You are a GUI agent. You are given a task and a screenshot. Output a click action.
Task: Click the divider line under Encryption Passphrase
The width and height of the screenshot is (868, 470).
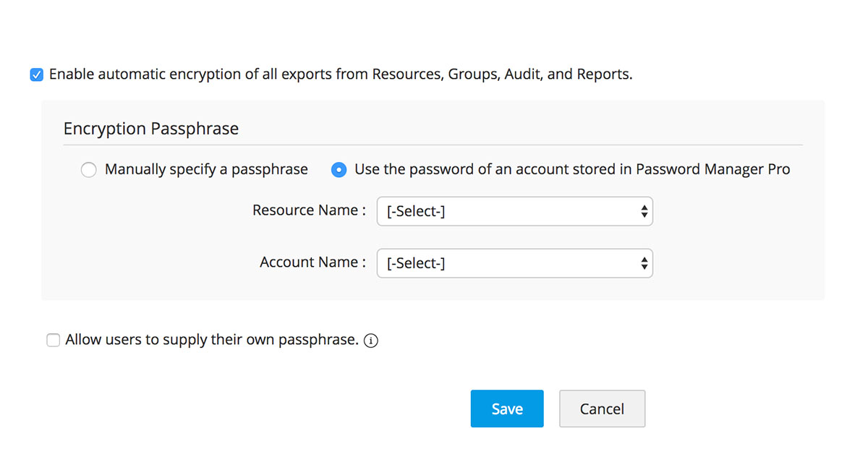click(433, 145)
